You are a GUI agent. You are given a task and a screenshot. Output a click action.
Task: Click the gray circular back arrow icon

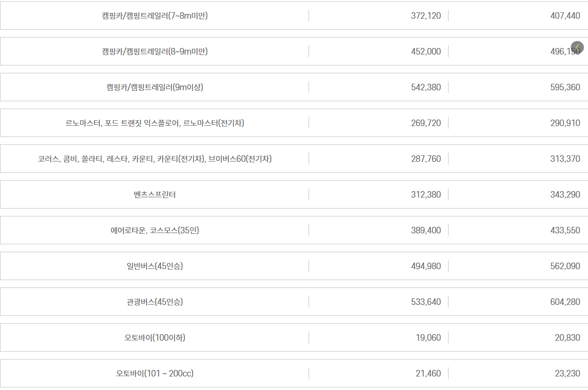[578, 47]
